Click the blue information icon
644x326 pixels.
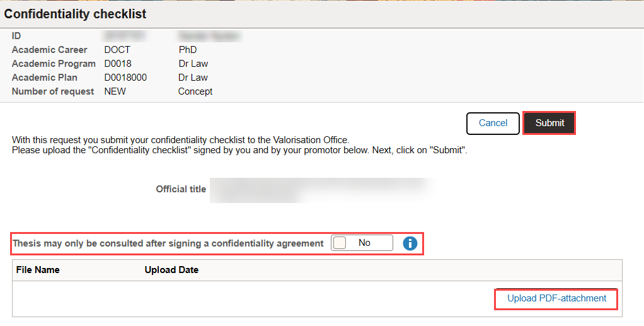click(410, 243)
